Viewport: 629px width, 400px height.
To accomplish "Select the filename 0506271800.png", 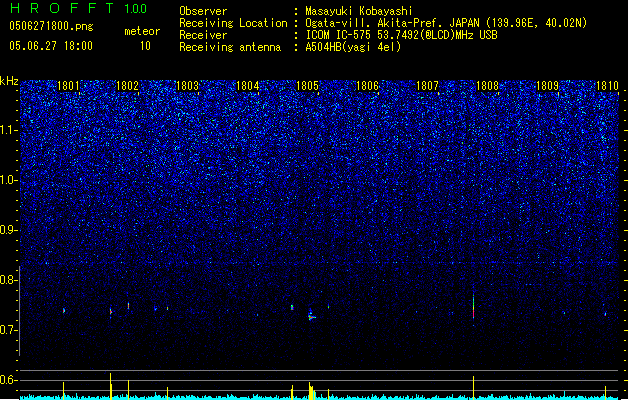I will (51, 26).
